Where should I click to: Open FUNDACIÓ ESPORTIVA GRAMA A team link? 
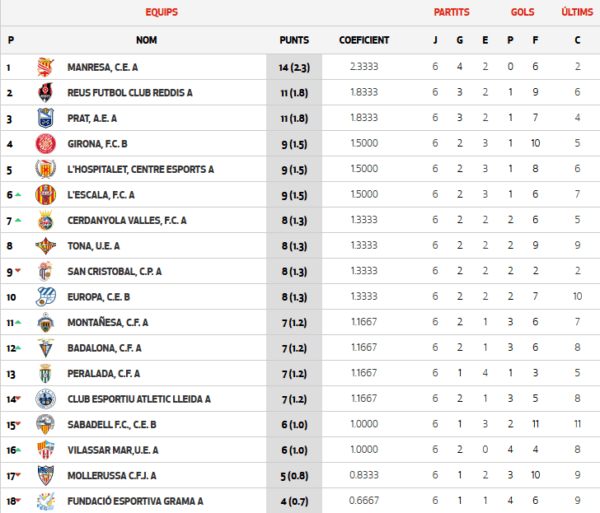tap(135, 501)
